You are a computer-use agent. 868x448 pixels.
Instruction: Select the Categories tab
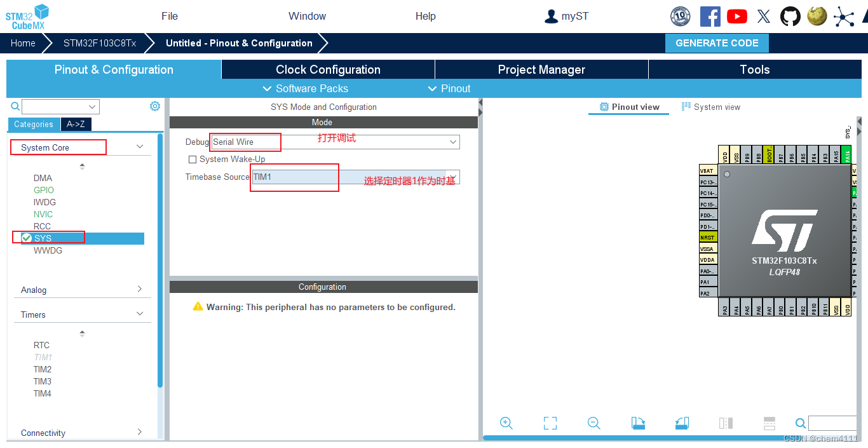34,125
